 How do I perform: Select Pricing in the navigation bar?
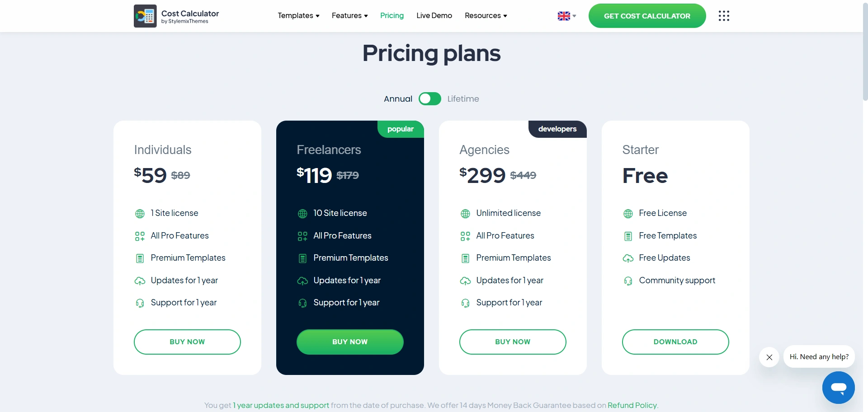click(392, 16)
